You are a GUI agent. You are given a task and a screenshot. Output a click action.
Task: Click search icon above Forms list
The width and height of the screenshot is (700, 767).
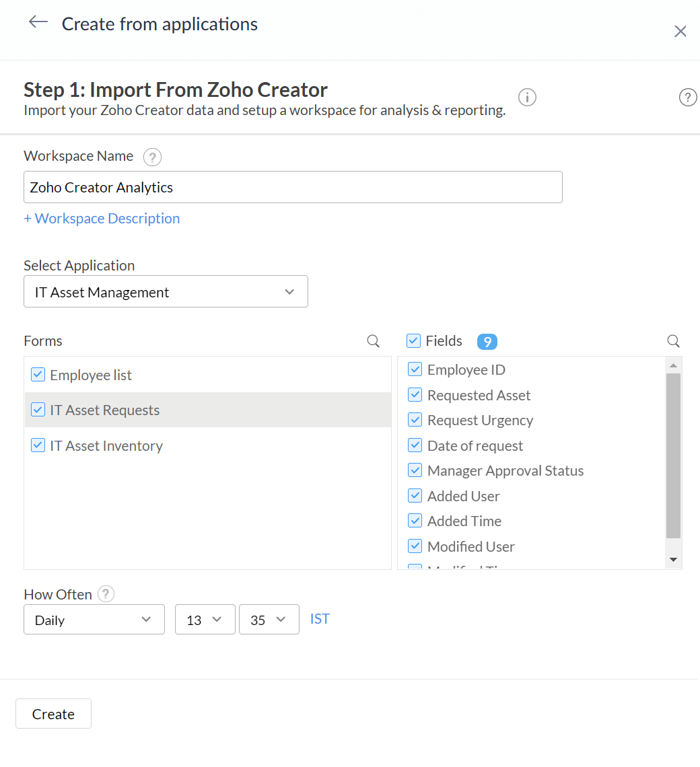coord(373,341)
